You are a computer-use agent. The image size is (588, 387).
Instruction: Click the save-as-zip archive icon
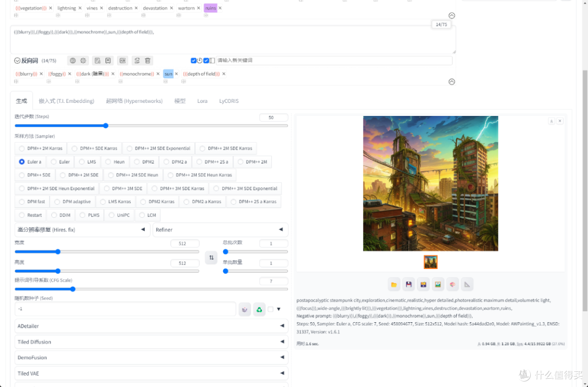[424, 285]
